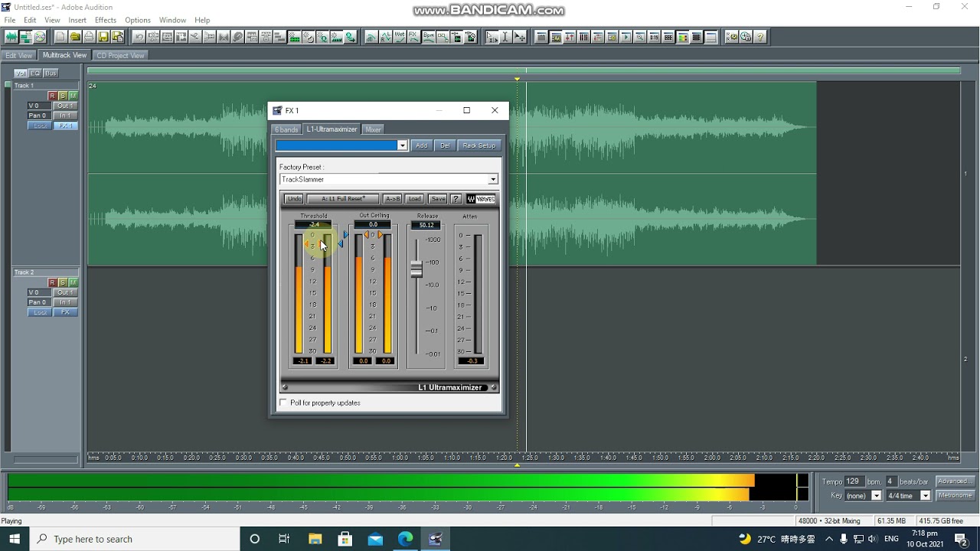Open the Track 1 In 1 input selector

pyautogui.click(x=66, y=116)
